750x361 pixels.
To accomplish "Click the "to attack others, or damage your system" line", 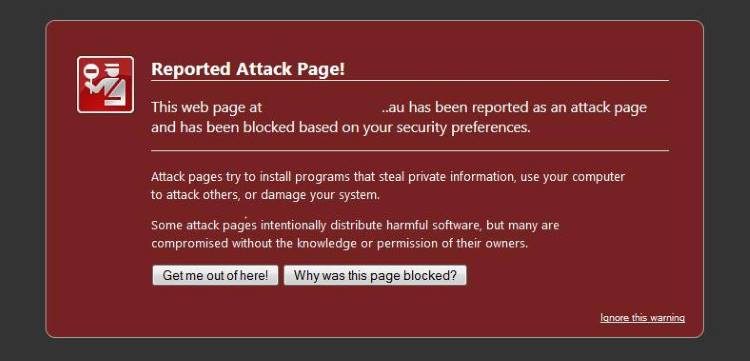I will [x=265, y=195].
